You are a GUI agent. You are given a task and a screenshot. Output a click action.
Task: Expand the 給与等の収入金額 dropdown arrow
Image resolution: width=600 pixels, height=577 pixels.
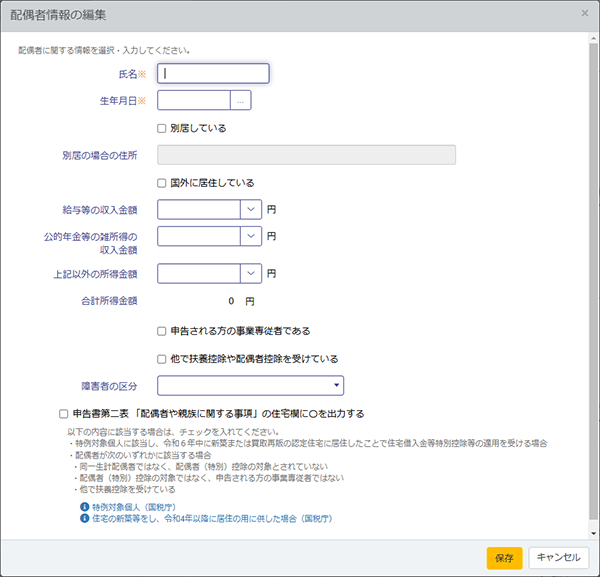click(250, 210)
